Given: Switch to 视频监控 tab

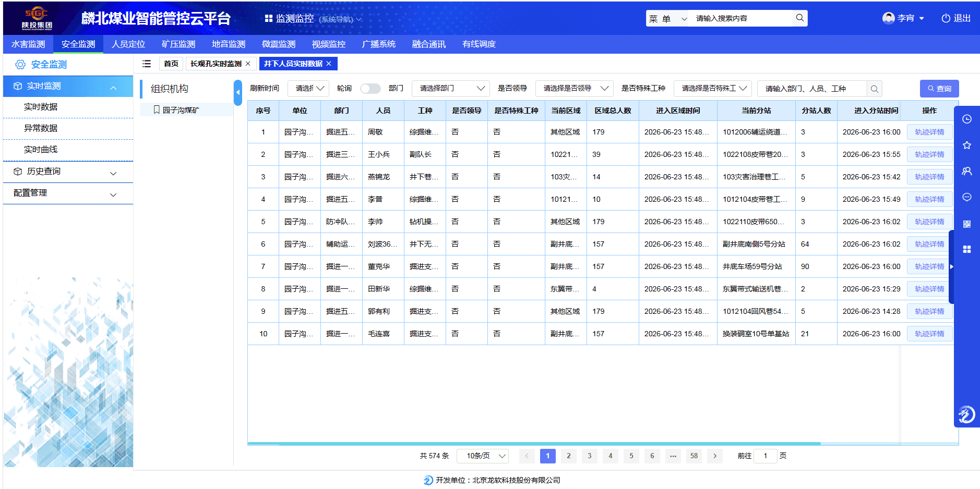Looking at the screenshot, I should 329,44.
